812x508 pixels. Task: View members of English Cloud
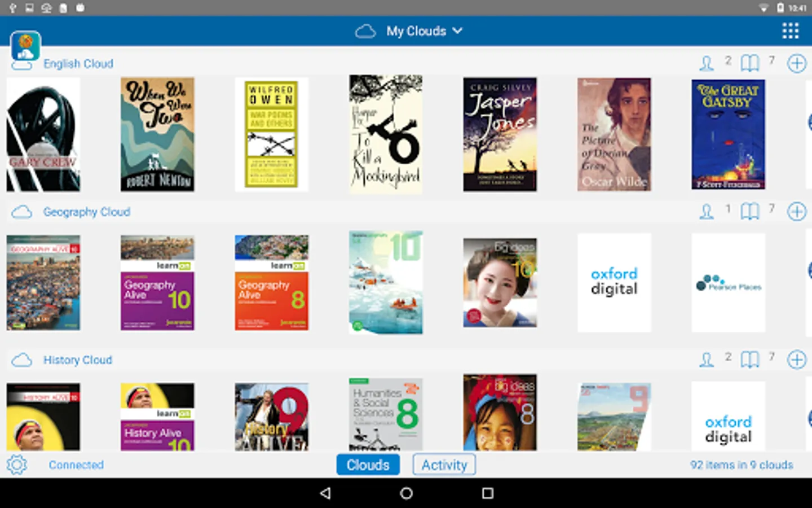707,63
